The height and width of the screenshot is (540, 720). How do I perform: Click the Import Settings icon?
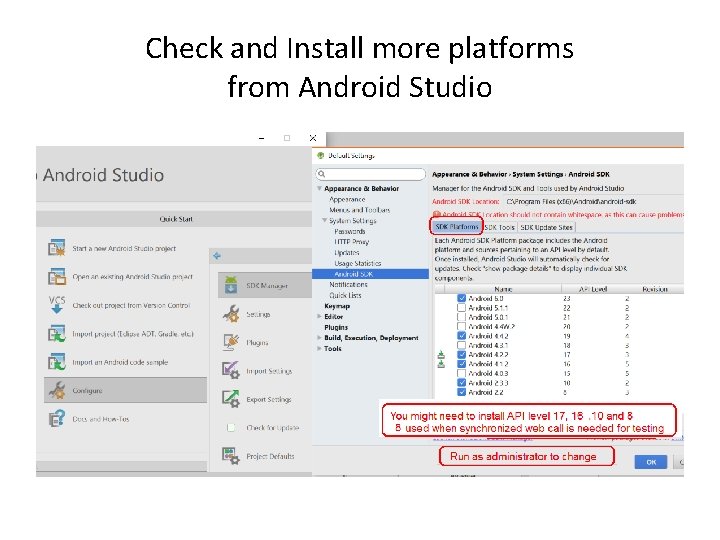(x=231, y=370)
